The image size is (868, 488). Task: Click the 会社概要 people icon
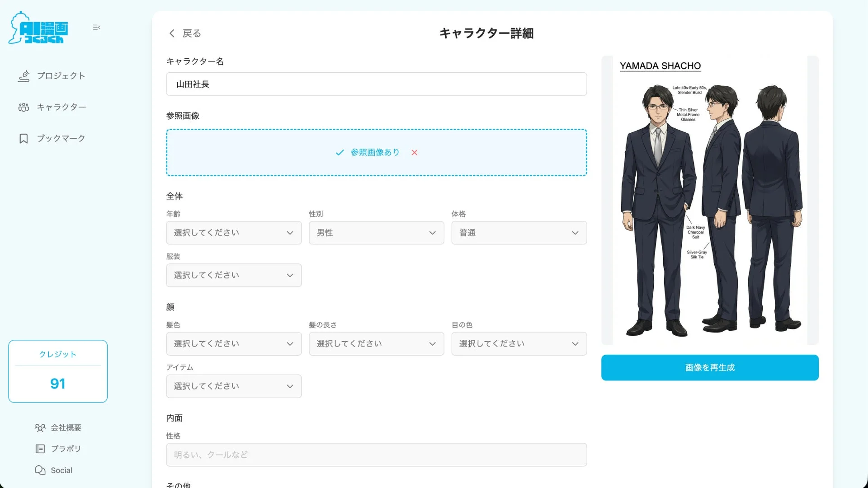tap(40, 427)
